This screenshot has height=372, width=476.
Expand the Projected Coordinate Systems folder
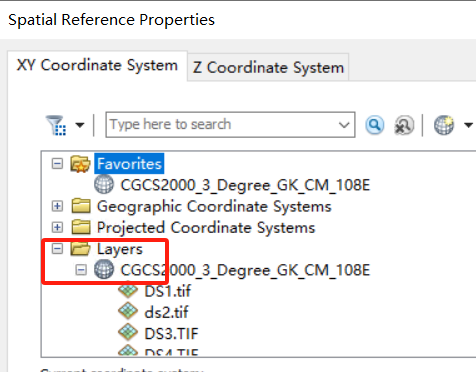[57, 227]
